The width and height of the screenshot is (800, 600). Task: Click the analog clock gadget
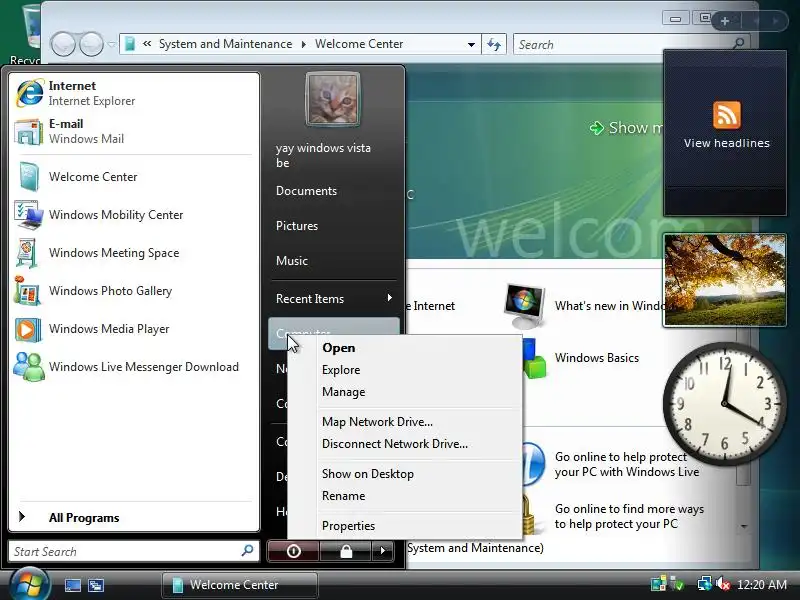[x=724, y=403]
